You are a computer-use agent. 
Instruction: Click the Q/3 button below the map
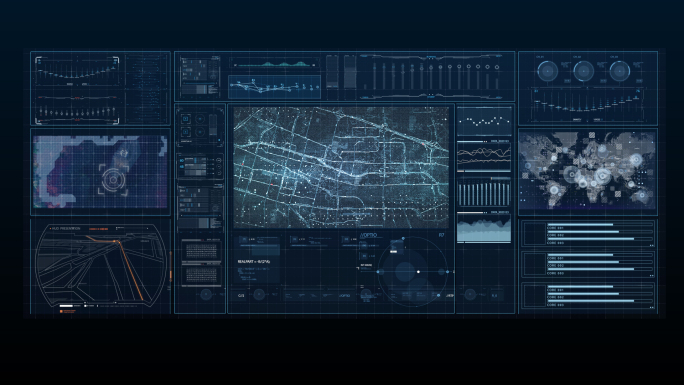coord(241,296)
